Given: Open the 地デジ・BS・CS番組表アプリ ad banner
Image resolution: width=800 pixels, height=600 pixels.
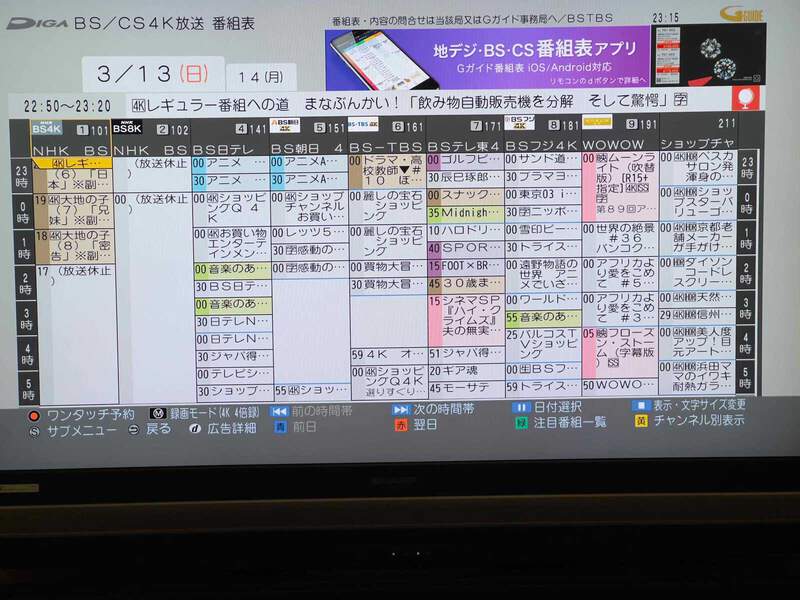Looking at the screenshot, I should 488,58.
